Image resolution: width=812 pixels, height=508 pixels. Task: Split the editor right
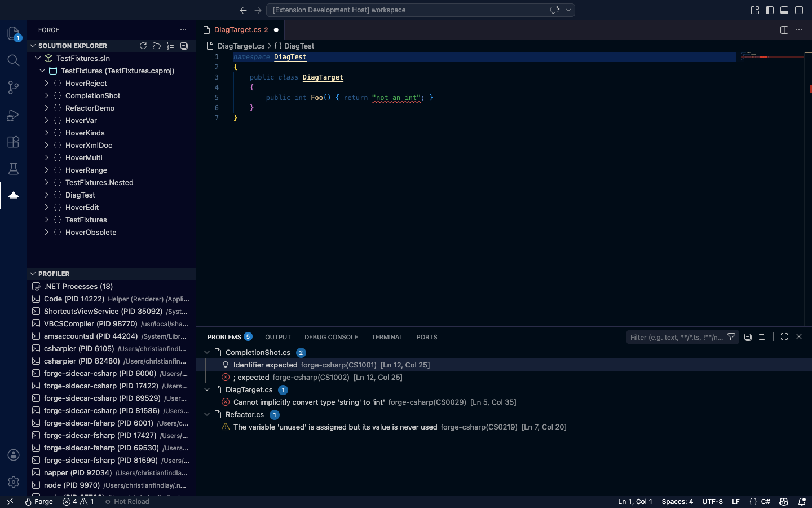(784, 30)
